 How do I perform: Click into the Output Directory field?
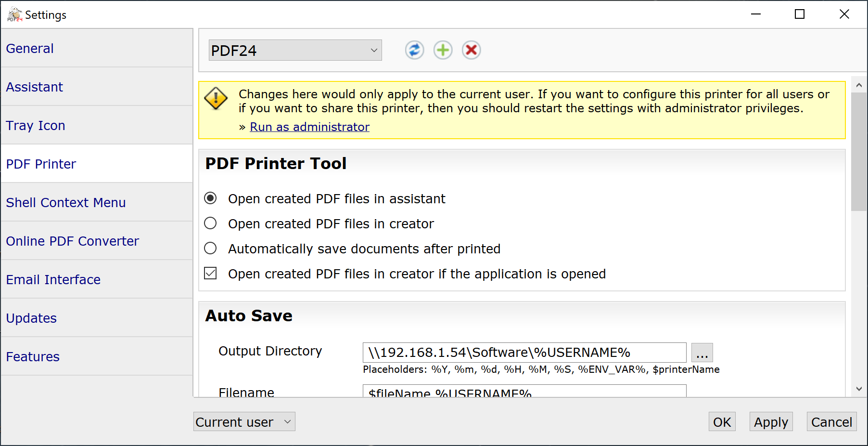523,353
